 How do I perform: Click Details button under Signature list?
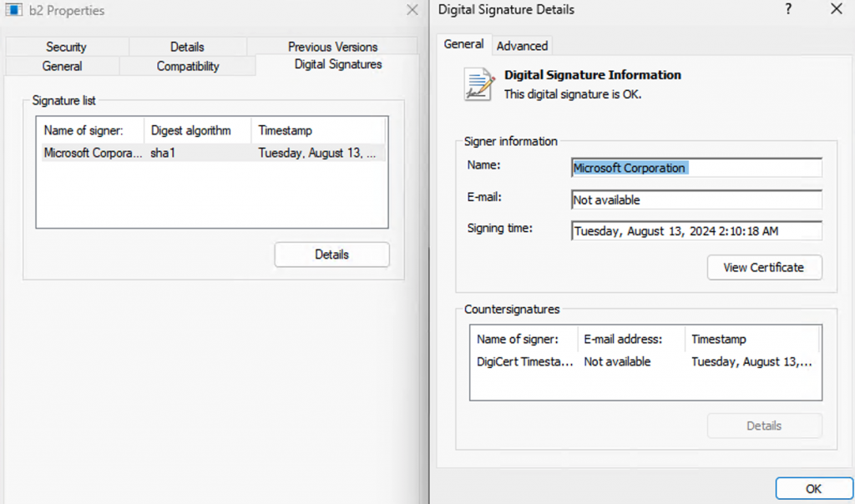coord(331,255)
